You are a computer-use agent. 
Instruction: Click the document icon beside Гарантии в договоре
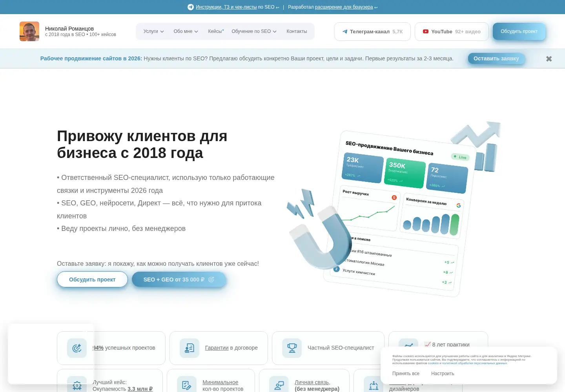[190, 348]
